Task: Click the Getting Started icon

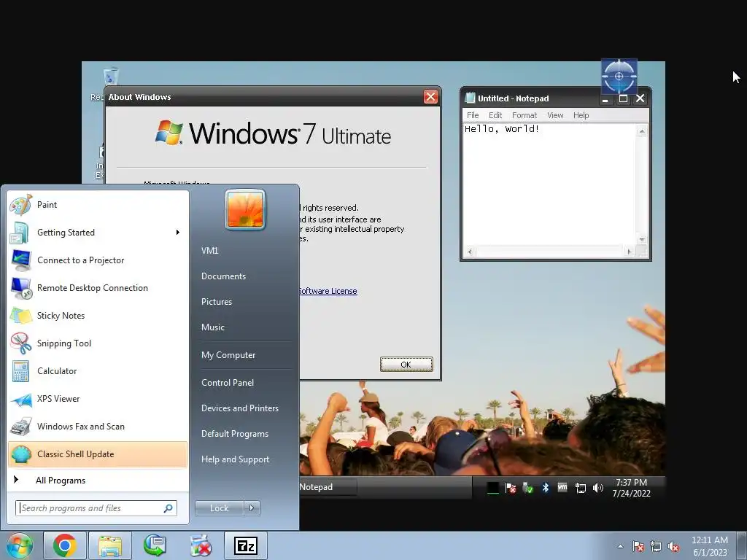Action: point(20,233)
